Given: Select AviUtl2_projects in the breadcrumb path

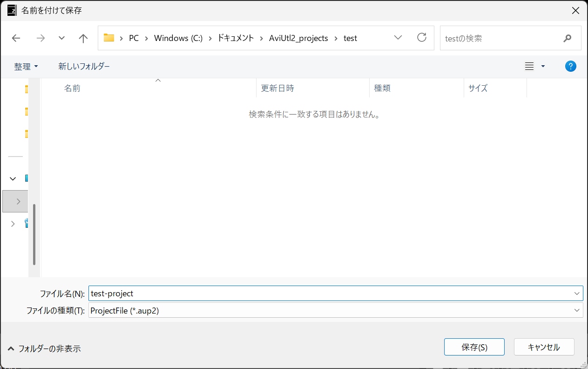Looking at the screenshot, I should (298, 38).
